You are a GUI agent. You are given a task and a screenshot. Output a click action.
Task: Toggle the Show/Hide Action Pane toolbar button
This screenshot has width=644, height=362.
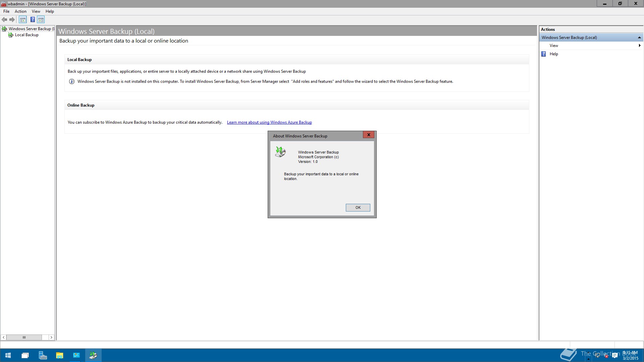(41, 20)
